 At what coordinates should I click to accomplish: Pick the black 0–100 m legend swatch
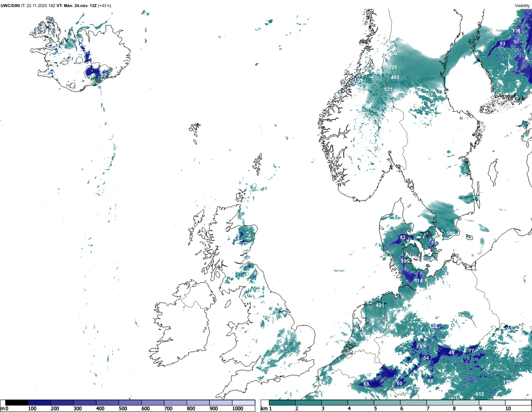pyautogui.click(x=17, y=402)
